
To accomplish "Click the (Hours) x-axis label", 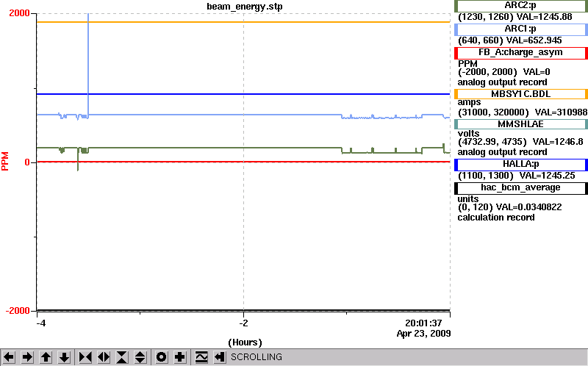I will (245, 342).
